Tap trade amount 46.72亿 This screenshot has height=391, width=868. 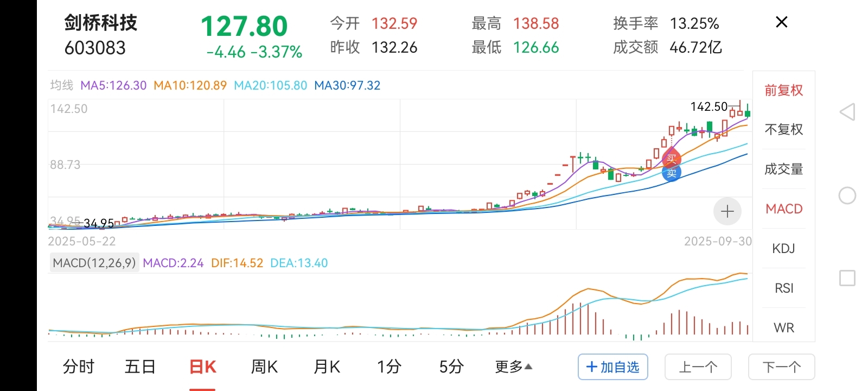click(x=695, y=47)
